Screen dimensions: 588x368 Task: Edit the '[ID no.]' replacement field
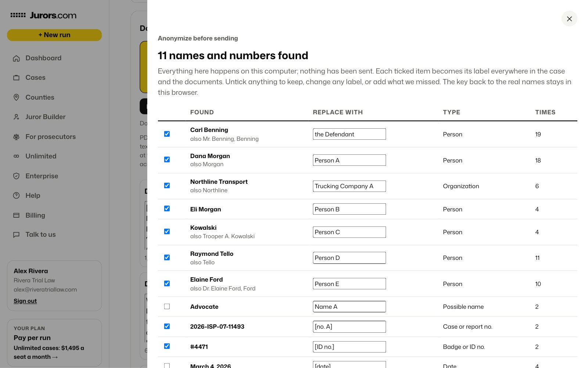pyautogui.click(x=349, y=347)
